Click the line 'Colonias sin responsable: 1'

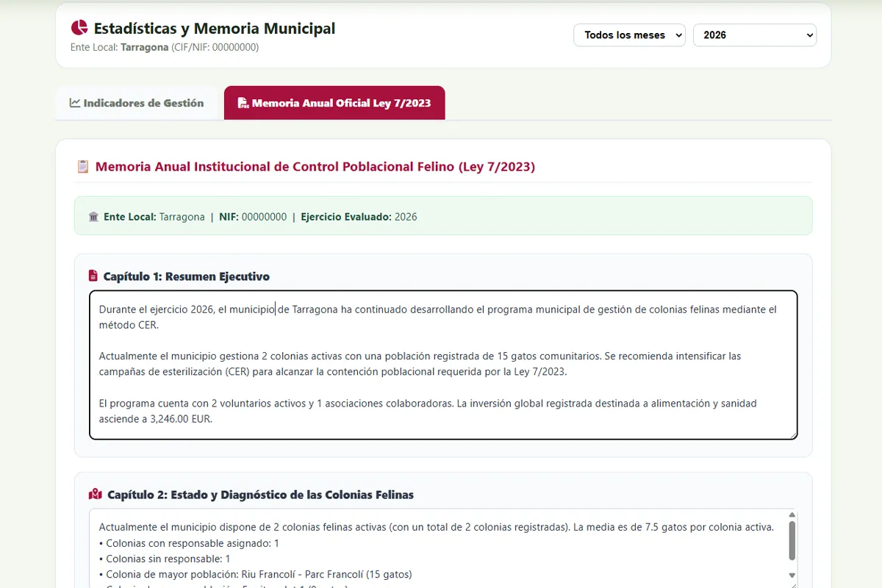[x=165, y=559]
